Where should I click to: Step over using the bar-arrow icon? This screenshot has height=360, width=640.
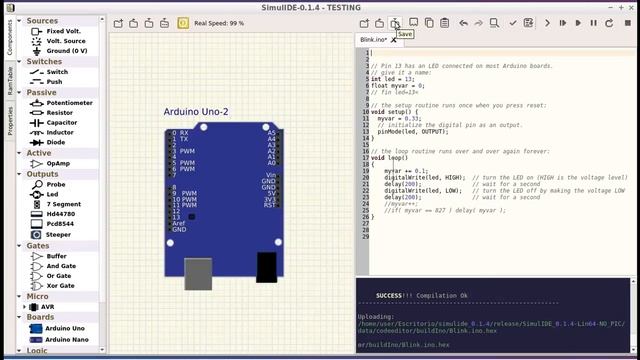click(x=563, y=23)
